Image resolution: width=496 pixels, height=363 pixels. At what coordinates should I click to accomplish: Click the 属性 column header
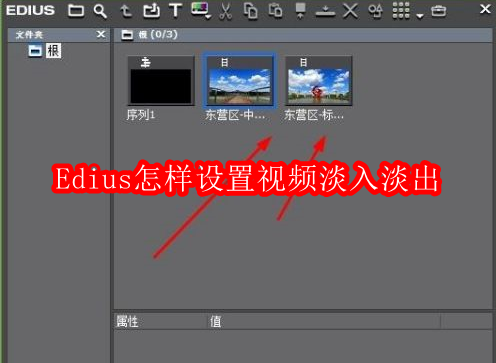127,322
